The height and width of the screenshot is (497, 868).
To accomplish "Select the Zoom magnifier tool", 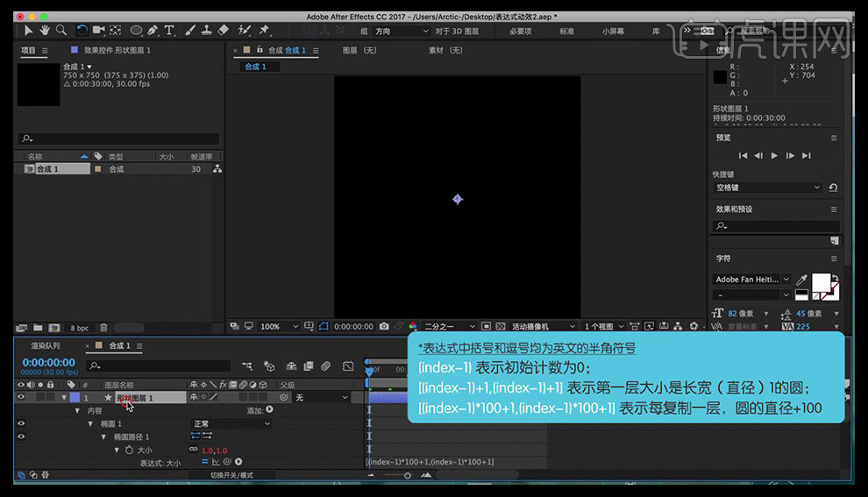I will (61, 31).
